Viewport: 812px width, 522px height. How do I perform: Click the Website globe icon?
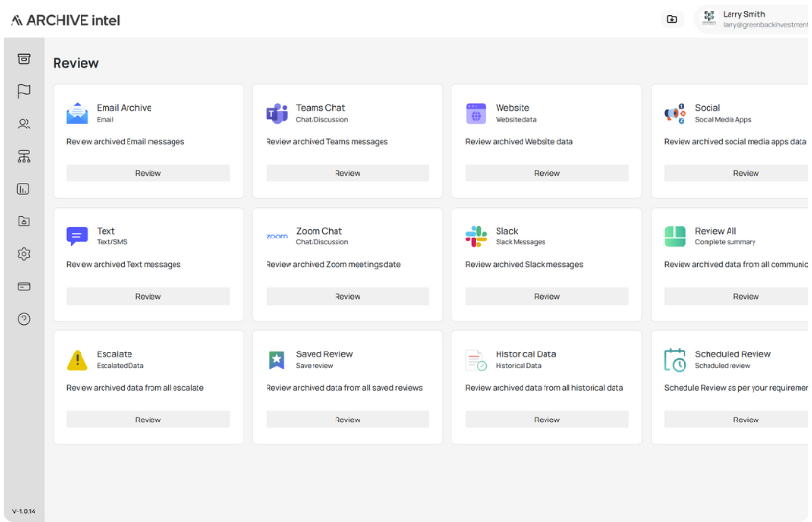(476, 113)
